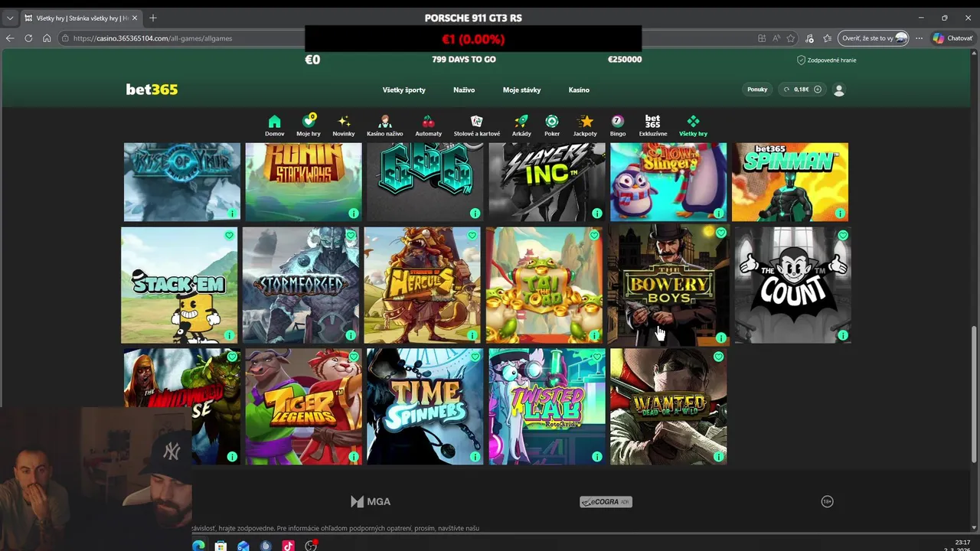Open Zodpovedné hranie link

(x=827, y=60)
